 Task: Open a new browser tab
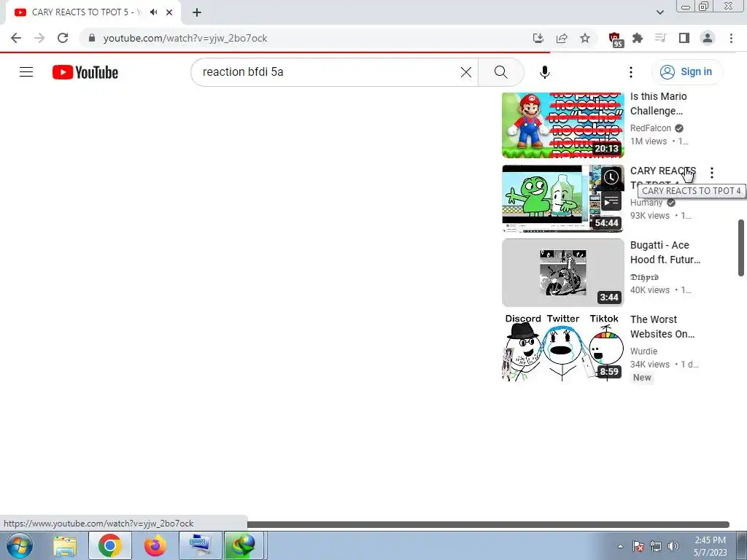(197, 12)
